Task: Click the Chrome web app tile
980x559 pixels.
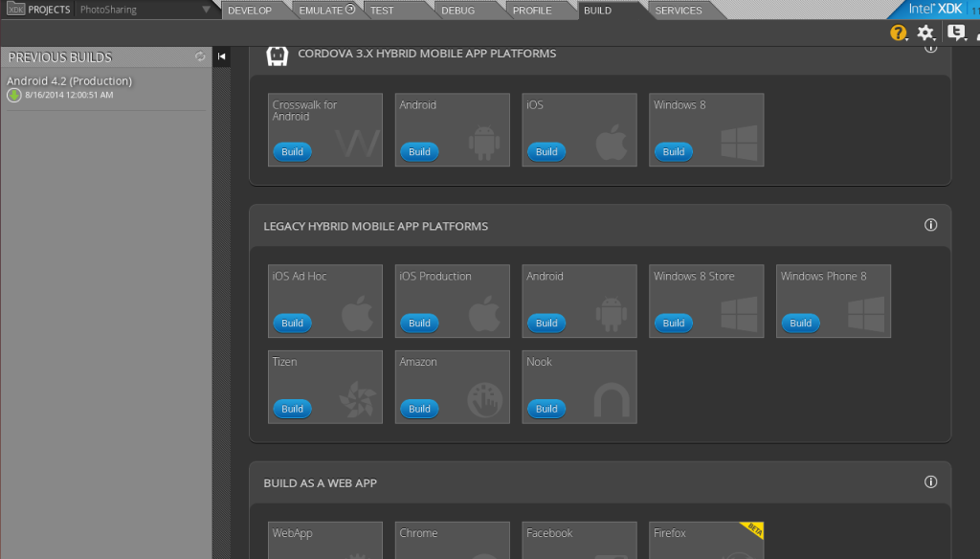Action: pyautogui.click(x=452, y=540)
